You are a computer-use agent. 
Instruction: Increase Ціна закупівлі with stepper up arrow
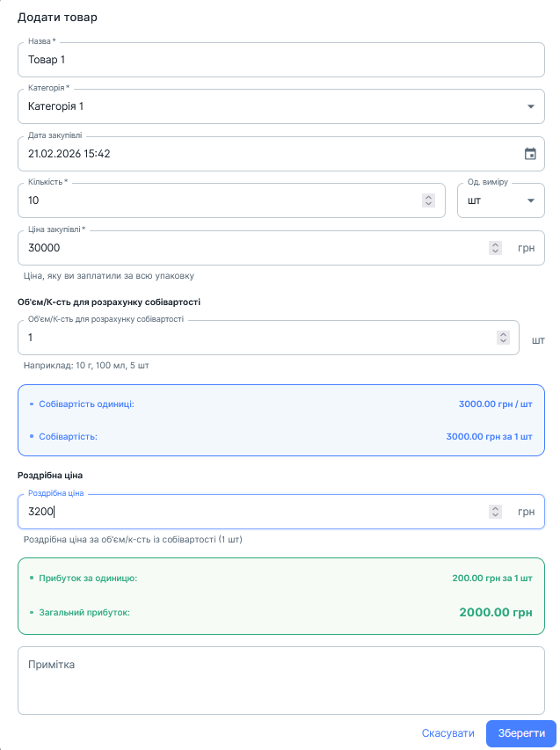tap(496, 244)
